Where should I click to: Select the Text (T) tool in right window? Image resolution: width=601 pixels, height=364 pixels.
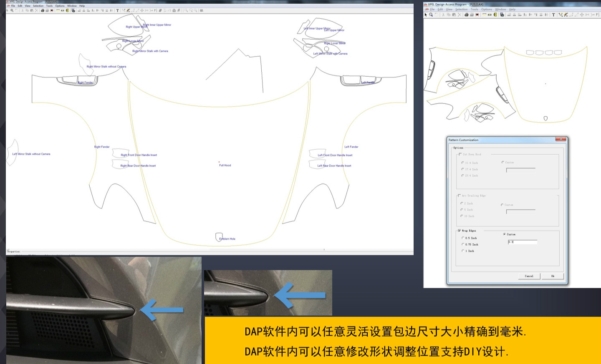(x=553, y=15)
